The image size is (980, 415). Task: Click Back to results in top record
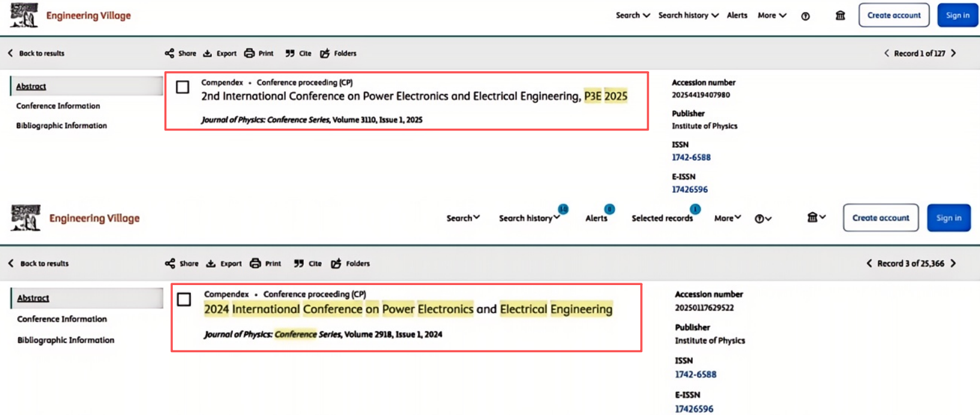[36, 53]
